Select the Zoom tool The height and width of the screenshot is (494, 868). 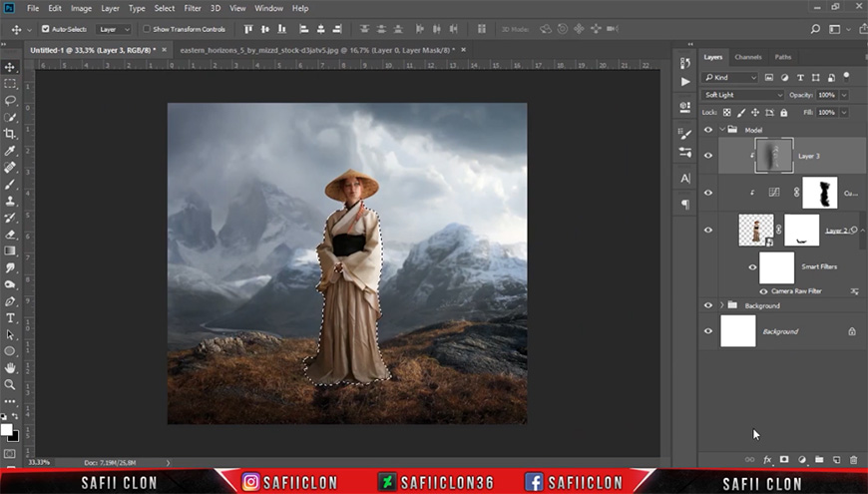(10, 384)
